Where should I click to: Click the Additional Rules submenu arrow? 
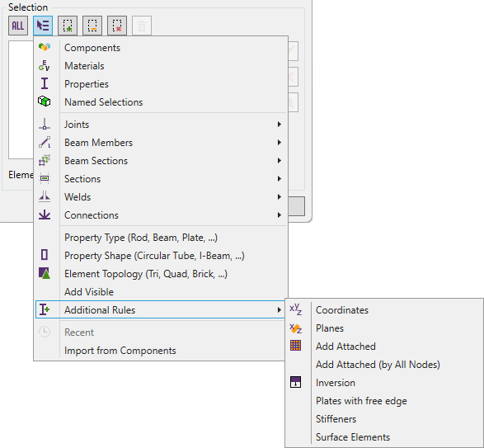pyautogui.click(x=279, y=309)
